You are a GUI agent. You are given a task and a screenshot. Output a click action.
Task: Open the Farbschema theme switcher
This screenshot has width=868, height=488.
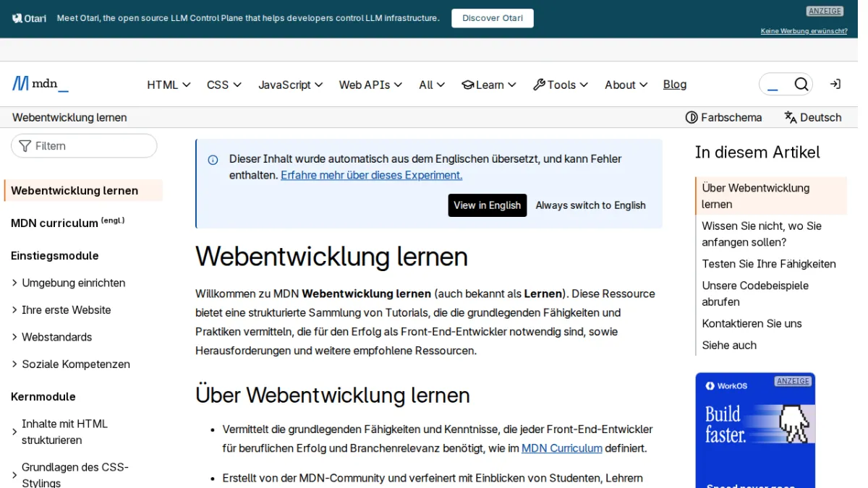(723, 117)
